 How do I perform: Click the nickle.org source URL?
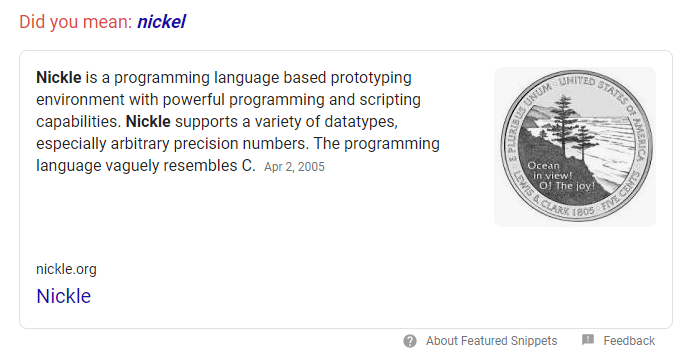[x=66, y=269]
